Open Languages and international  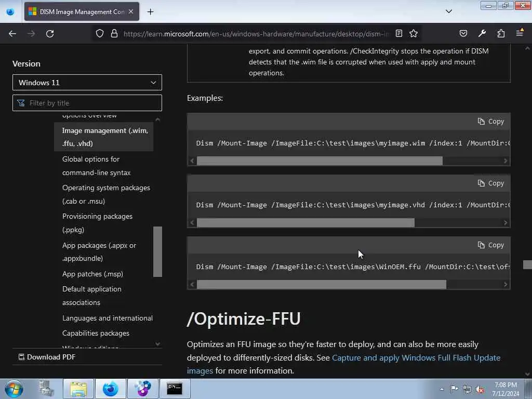[x=107, y=318]
